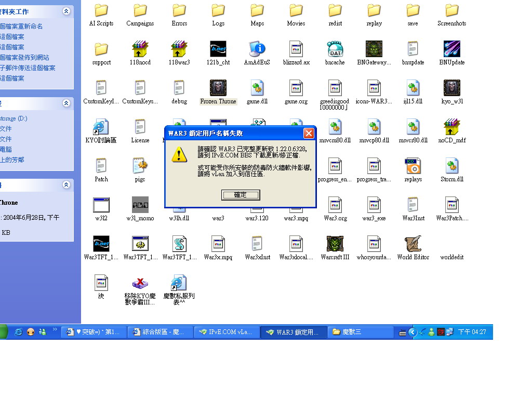The height and width of the screenshot is (399, 532).
Task: Select the w3l_momo ACiD icon
Action: (140, 205)
